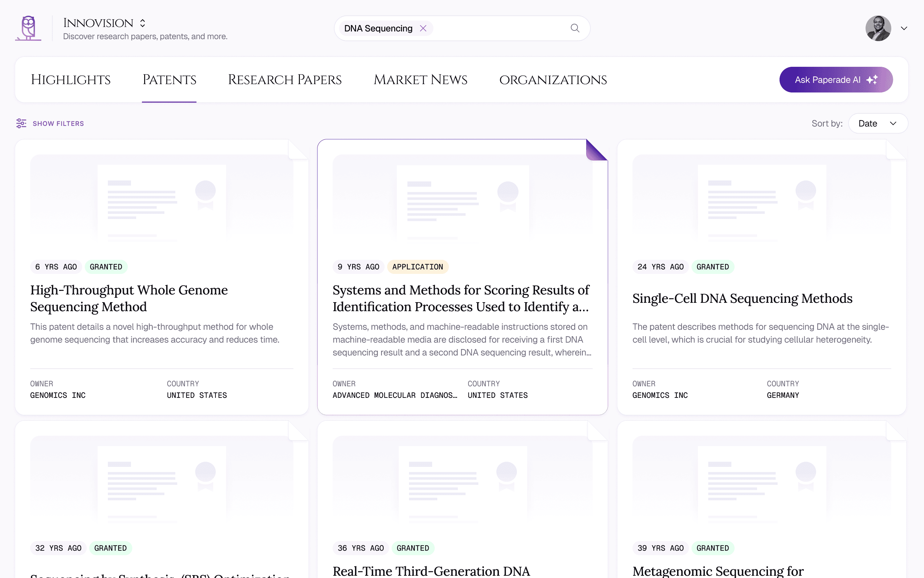The height and width of the screenshot is (578, 924).
Task: Expand the account menu chevron
Action: click(904, 28)
